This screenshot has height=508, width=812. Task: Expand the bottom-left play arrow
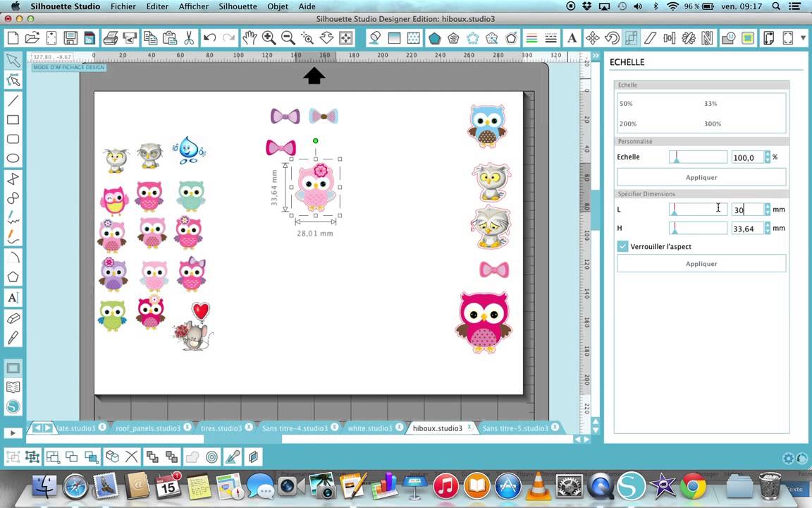pyautogui.click(x=13, y=433)
